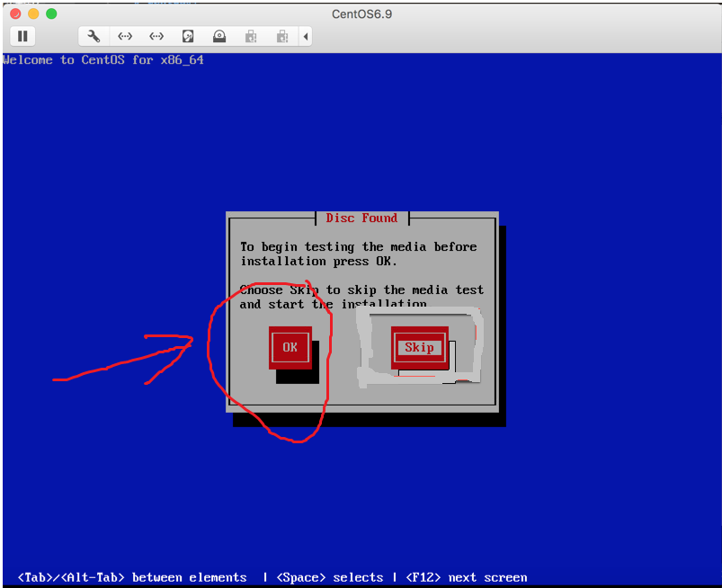Image resolution: width=722 pixels, height=588 pixels.
Task: Click the CentOS6.9 window title
Action: coord(361,13)
